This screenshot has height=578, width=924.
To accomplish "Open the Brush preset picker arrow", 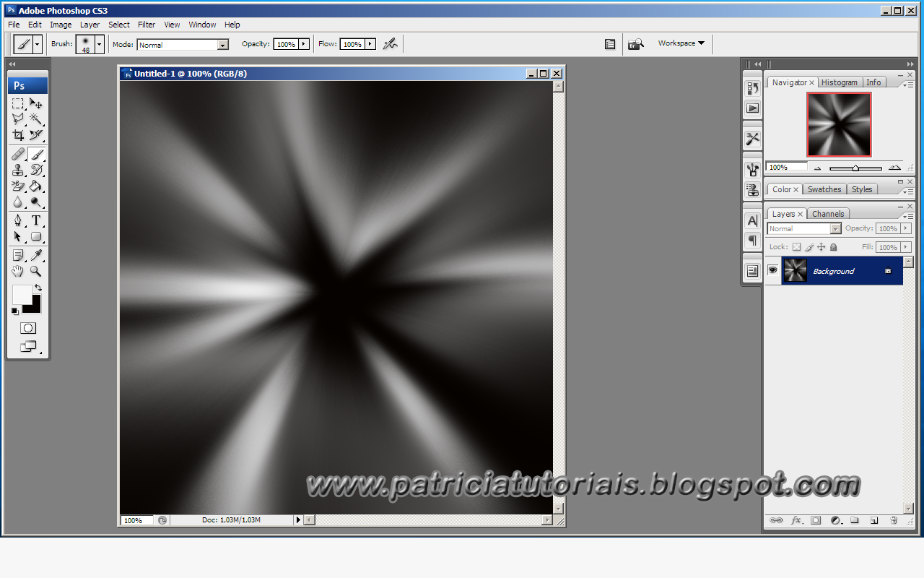I will point(100,44).
